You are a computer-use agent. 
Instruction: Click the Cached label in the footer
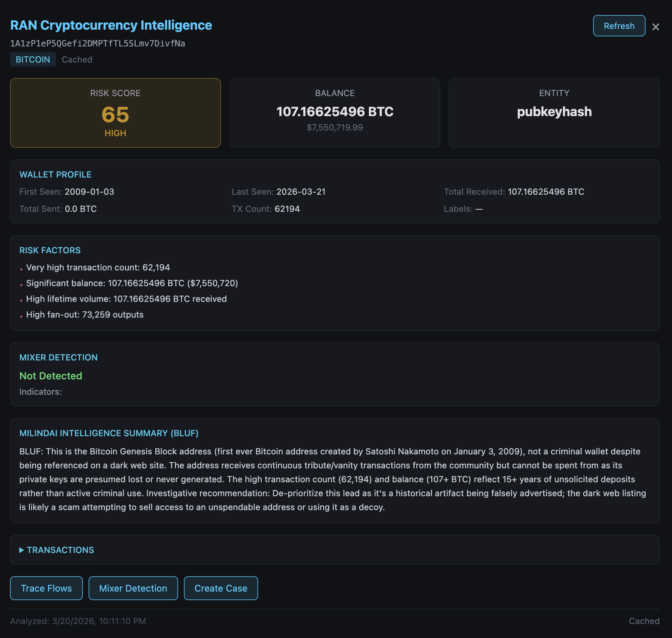(644, 621)
